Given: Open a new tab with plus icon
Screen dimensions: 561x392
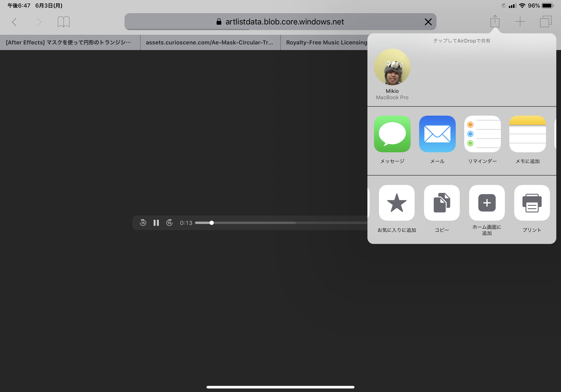Looking at the screenshot, I should click(520, 22).
